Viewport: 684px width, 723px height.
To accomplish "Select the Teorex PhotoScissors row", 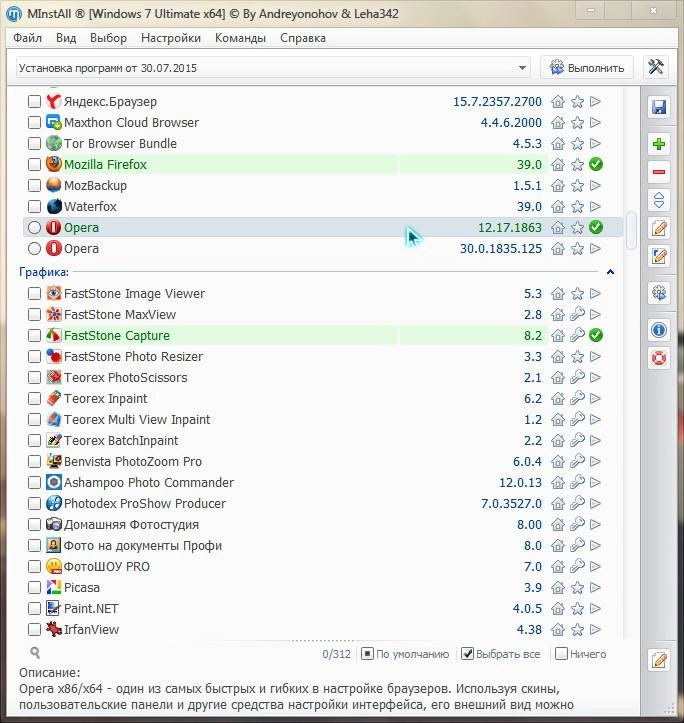I will pos(323,378).
